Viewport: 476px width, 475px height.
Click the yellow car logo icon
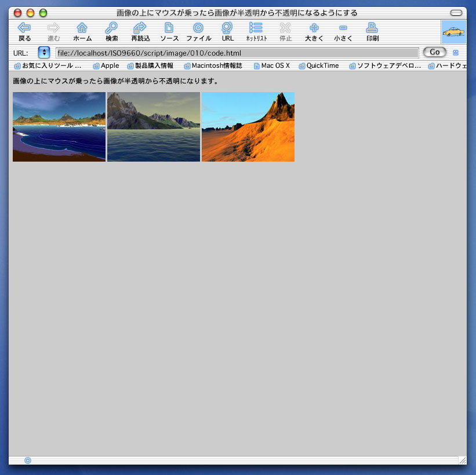click(453, 32)
